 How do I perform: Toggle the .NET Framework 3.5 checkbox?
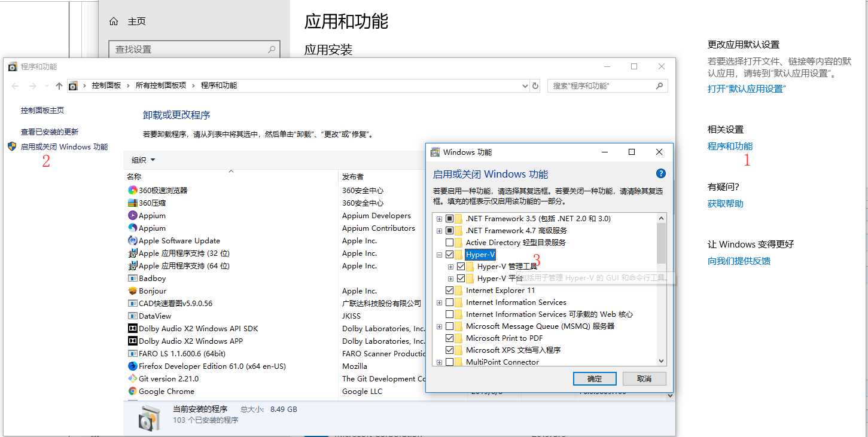click(x=449, y=218)
